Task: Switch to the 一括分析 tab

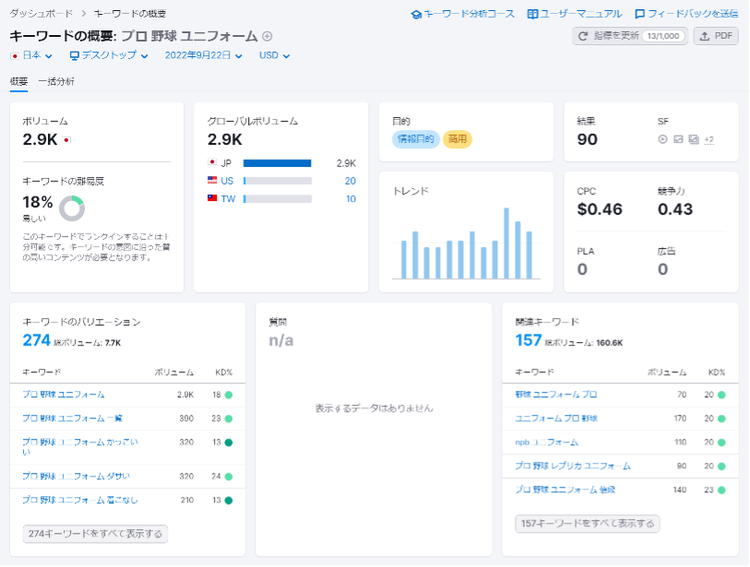Action: pos(56,81)
